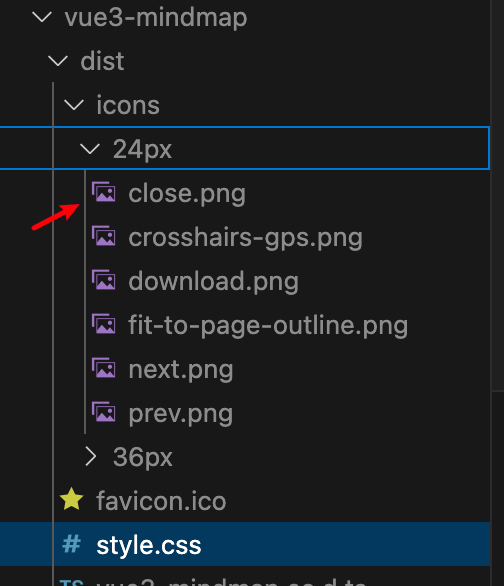Screen dimensions: 504x586
Task: Click the image icon beside download.png
Action: [103, 280]
